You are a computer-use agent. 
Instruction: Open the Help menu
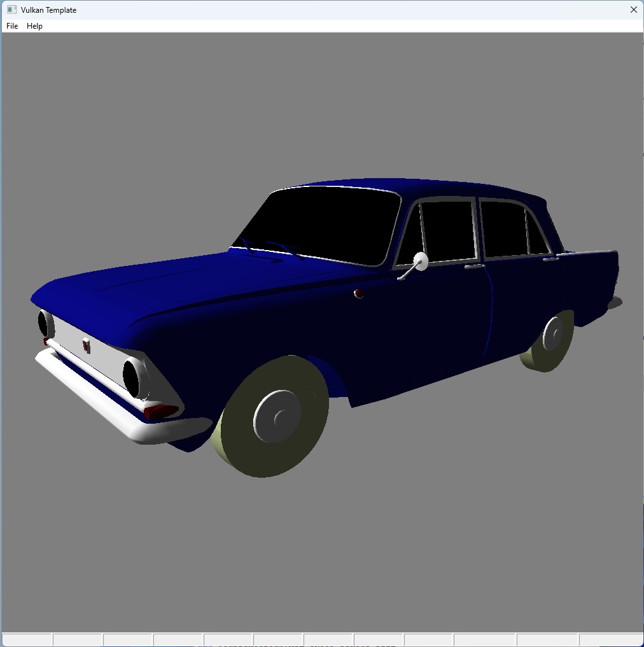coord(34,26)
